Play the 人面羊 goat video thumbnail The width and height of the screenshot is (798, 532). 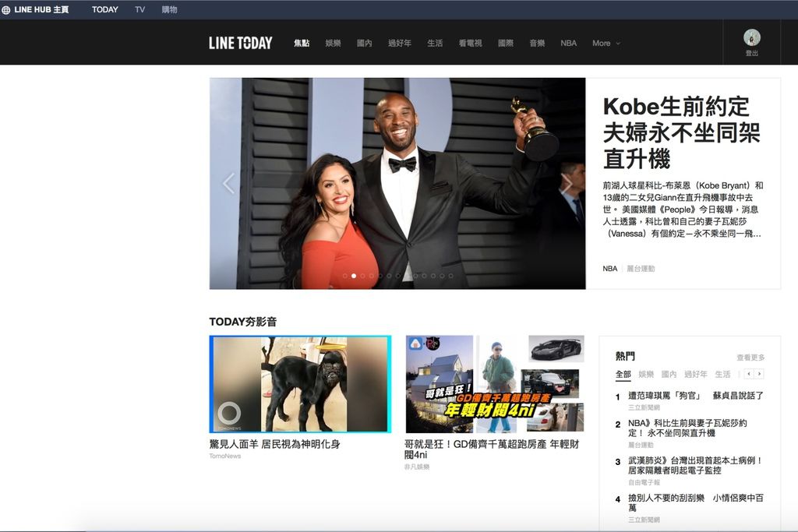(x=300, y=384)
